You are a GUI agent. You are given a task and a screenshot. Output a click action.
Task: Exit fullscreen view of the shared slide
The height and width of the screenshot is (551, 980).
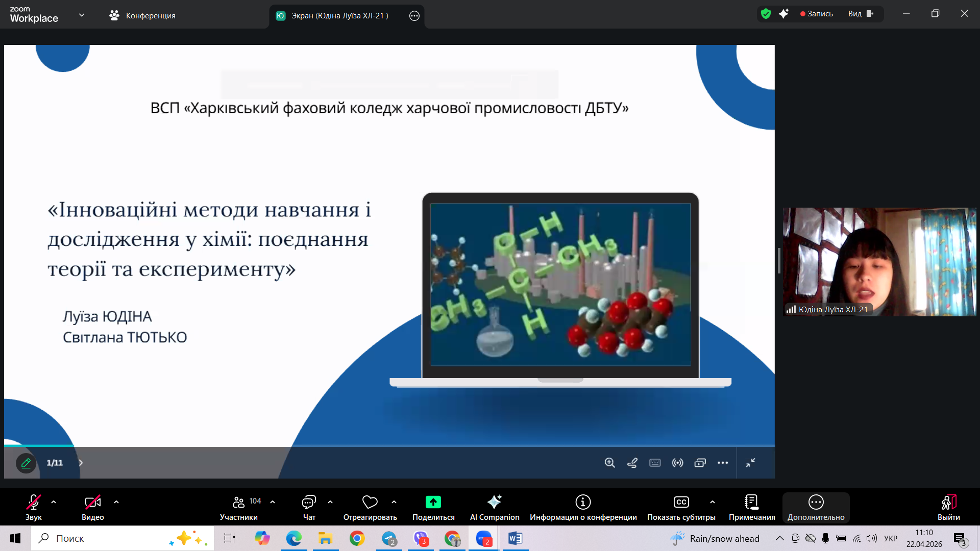(750, 463)
